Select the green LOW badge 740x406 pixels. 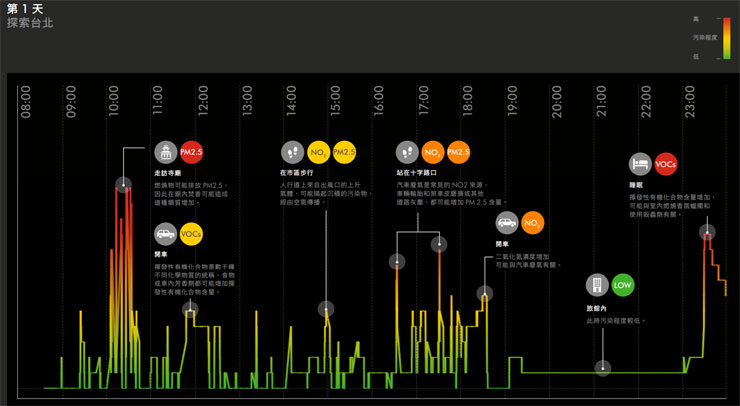pos(623,285)
